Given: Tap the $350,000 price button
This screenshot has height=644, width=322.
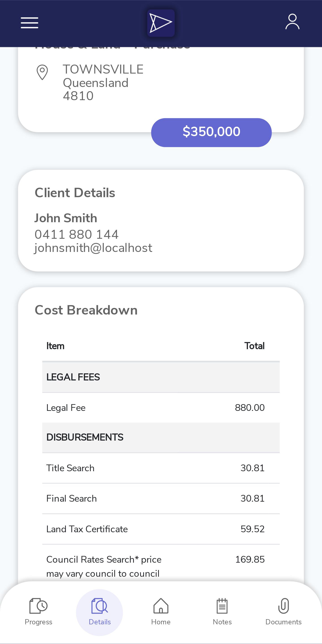Looking at the screenshot, I should pos(211,133).
